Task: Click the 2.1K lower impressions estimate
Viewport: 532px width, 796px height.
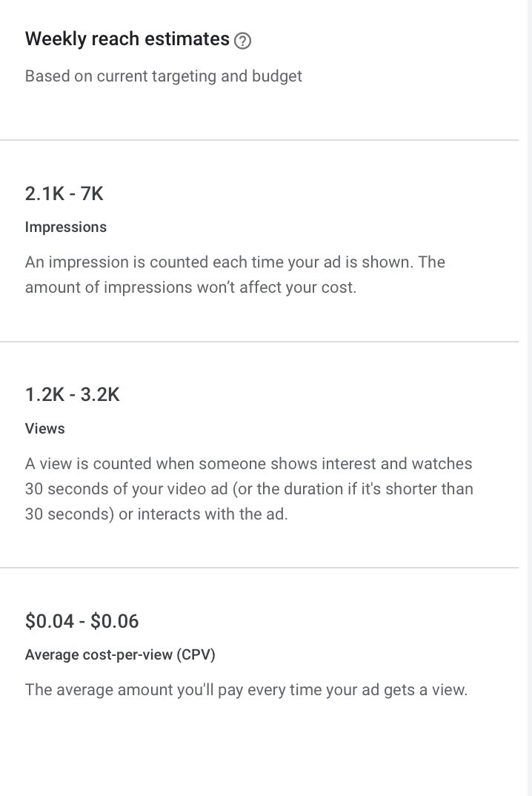Action: click(43, 194)
